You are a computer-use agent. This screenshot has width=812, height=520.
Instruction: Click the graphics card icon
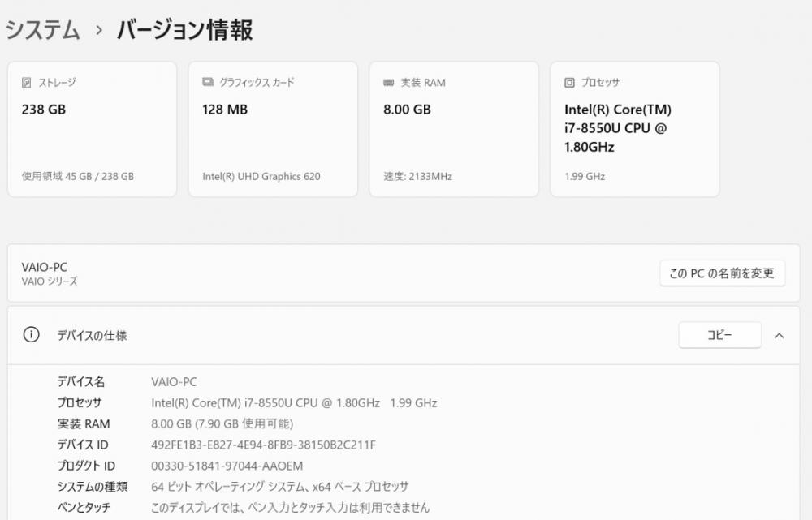click(x=208, y=82)
